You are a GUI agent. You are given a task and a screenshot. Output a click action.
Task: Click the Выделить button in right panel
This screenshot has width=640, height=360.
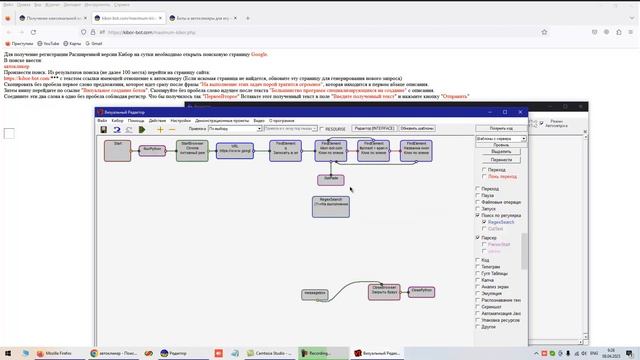click(x=501, y=151)
